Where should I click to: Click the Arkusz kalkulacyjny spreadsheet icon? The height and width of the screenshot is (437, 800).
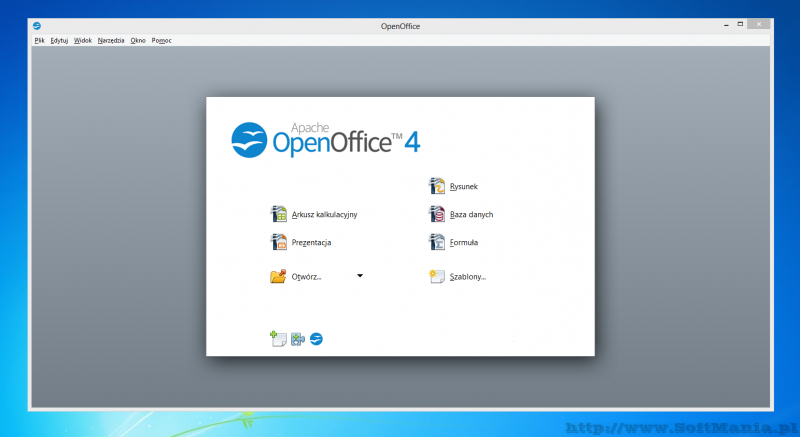[x=279, y=214]
